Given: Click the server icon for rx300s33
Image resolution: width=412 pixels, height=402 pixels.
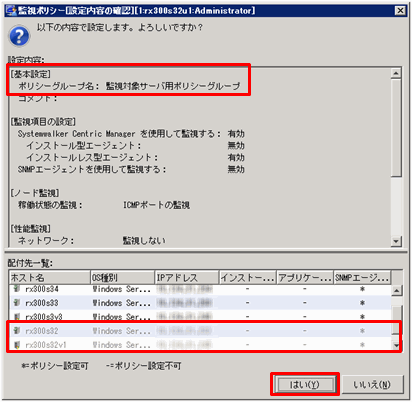Looking at the screenshot, I should (x=16, y=303).
